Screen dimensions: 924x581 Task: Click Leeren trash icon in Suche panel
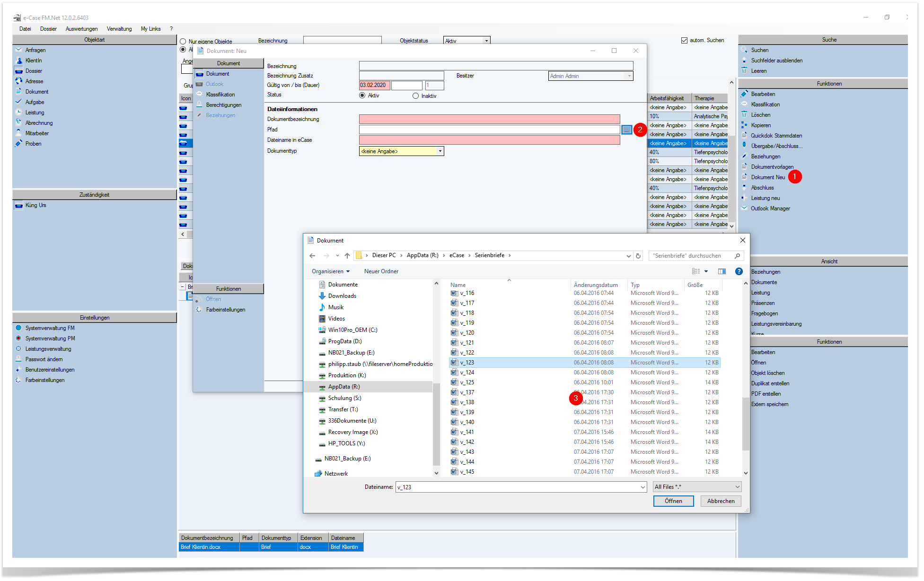coord(744,70)
